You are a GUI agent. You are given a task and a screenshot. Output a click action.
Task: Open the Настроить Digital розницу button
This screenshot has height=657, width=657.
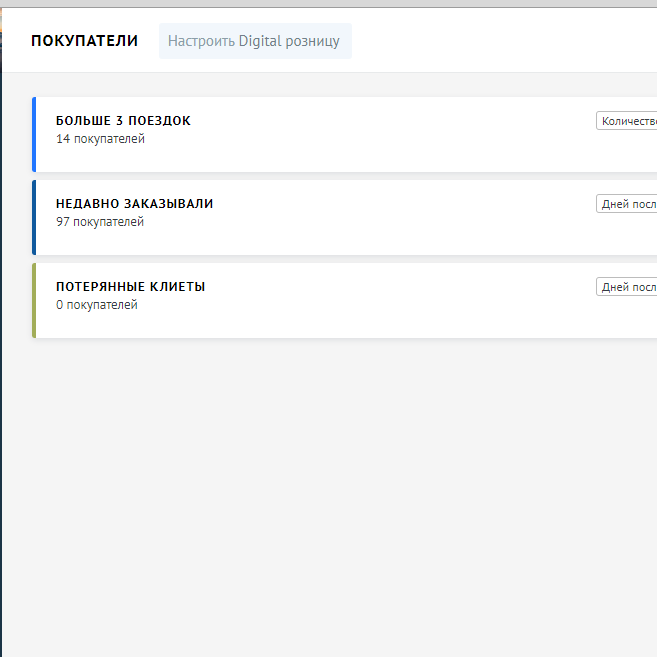(255, 41)
